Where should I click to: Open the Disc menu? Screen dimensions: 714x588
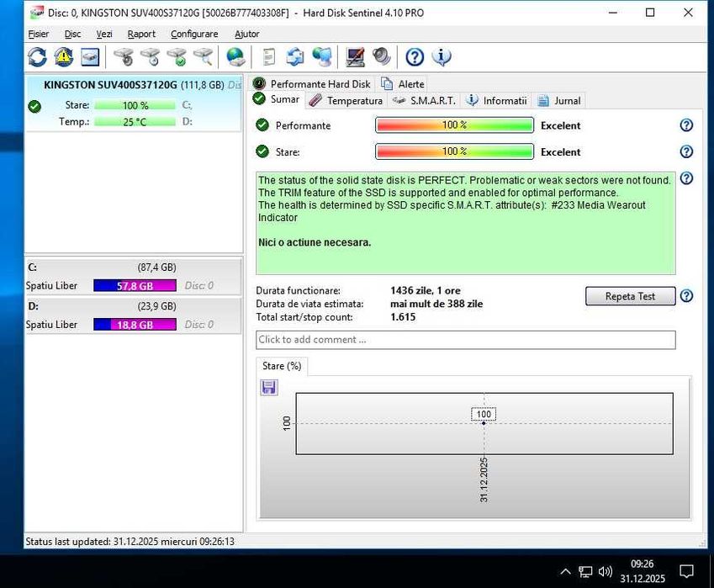point(72,34)
